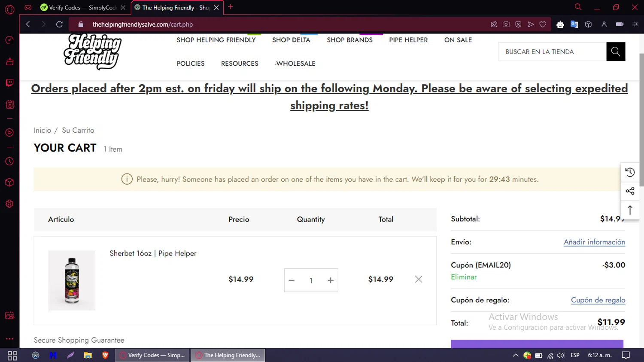Open browser History clock icon in sidebar
Image resolution: width=644 pixels, height=362 pixels.
[x=9, y=161]
